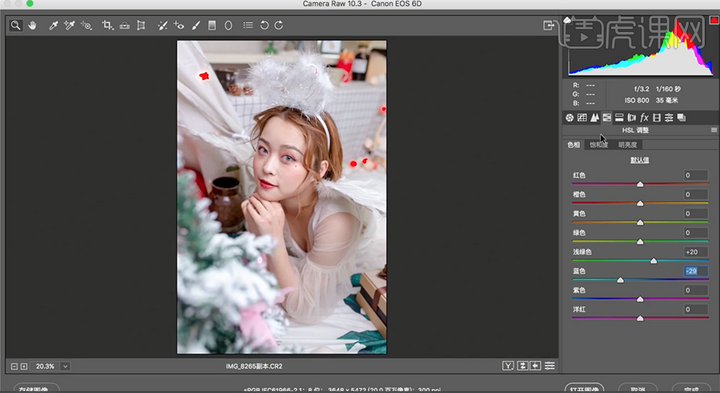This screenshot has height=393, width=720.
Task: Toggle shadow clipping warning on histogram
Action: (568, 20)
